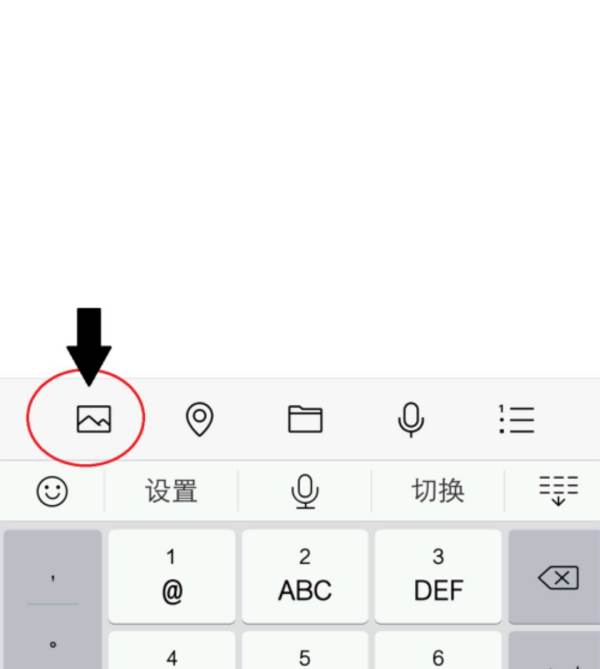Viewport: 600px width, 669px height.
Task: Tap the 1 @ key
Action: pos(172,576)
